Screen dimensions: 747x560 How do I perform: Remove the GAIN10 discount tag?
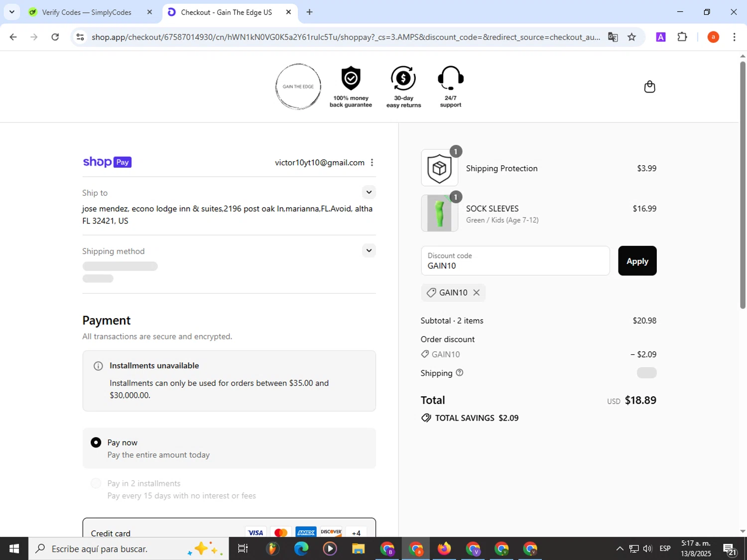(x=477, y=293)
